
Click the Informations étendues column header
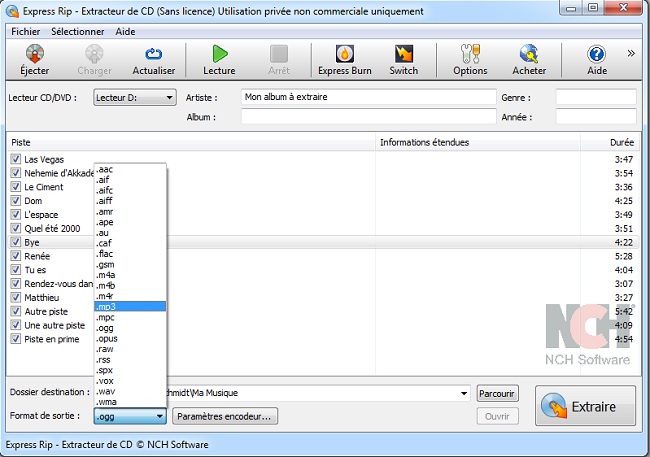coord(478,142)
